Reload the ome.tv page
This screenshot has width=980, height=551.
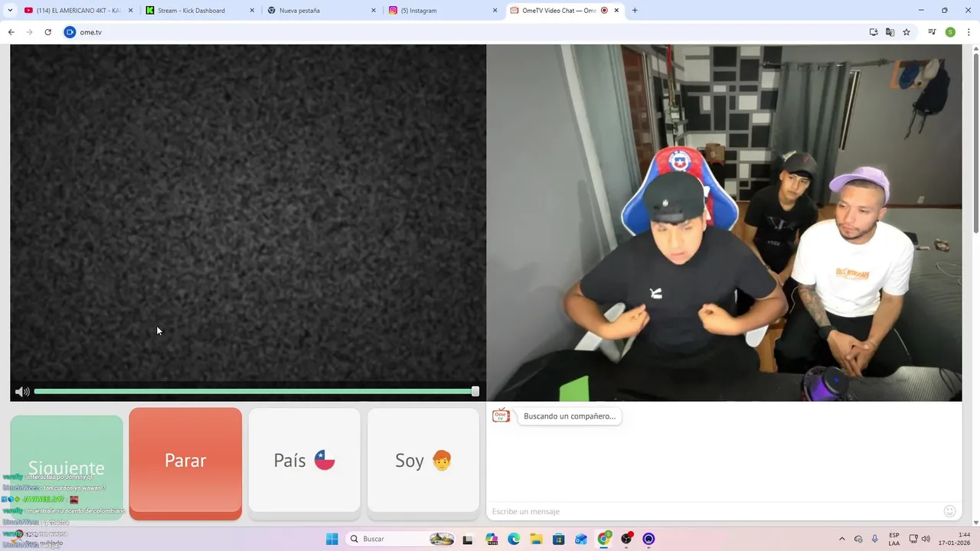47,32
